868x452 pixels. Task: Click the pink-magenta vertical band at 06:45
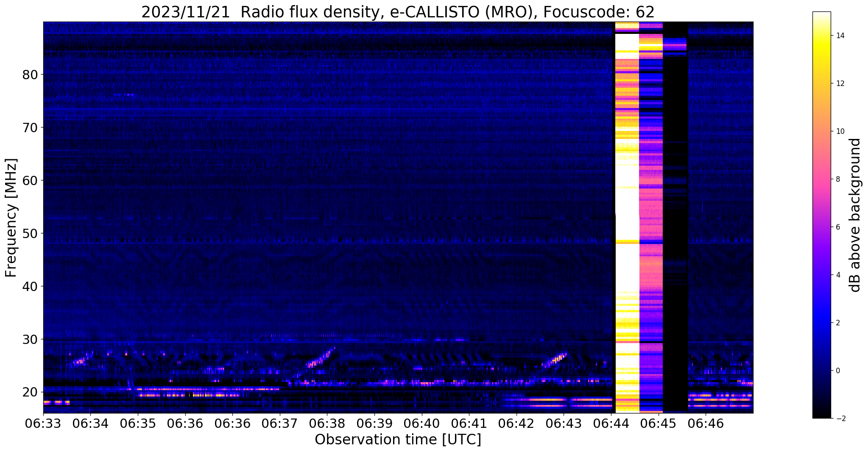(x=651, y=217)
